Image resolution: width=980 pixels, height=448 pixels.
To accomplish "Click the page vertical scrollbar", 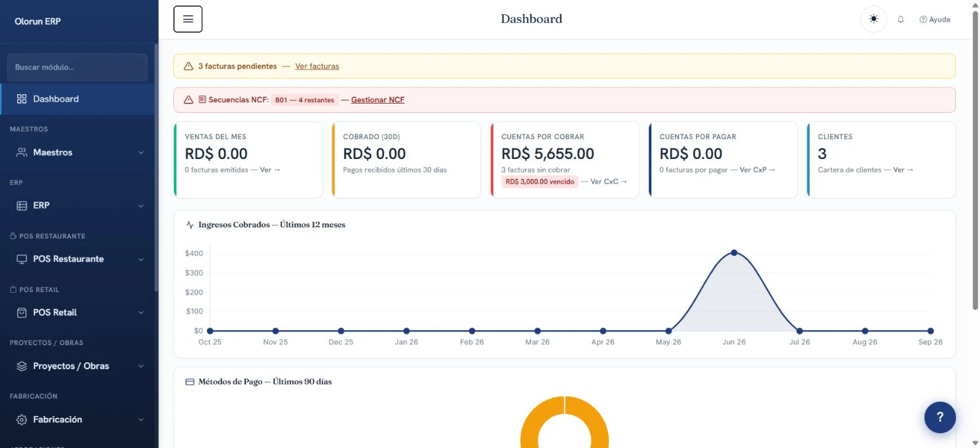I will (975, 160).
